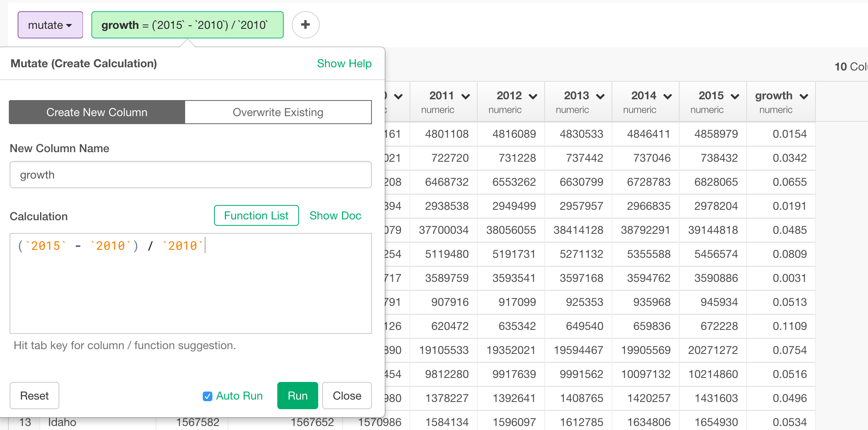The width and height of the screenshot is (868, 430).
Task: Open the mutate step type dropdown
Action: click(50, 25)
